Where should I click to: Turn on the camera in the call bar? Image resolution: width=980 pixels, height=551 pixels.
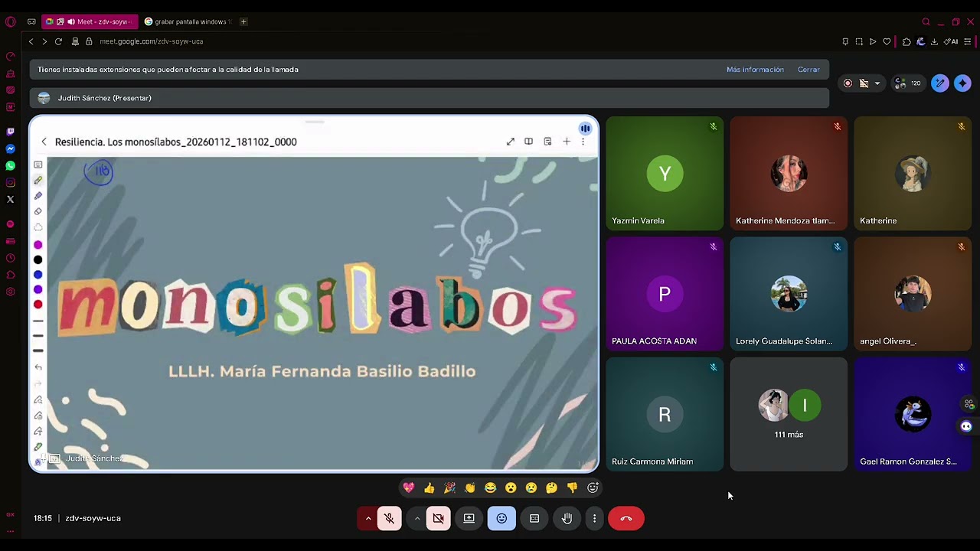(x=438, y=518)
